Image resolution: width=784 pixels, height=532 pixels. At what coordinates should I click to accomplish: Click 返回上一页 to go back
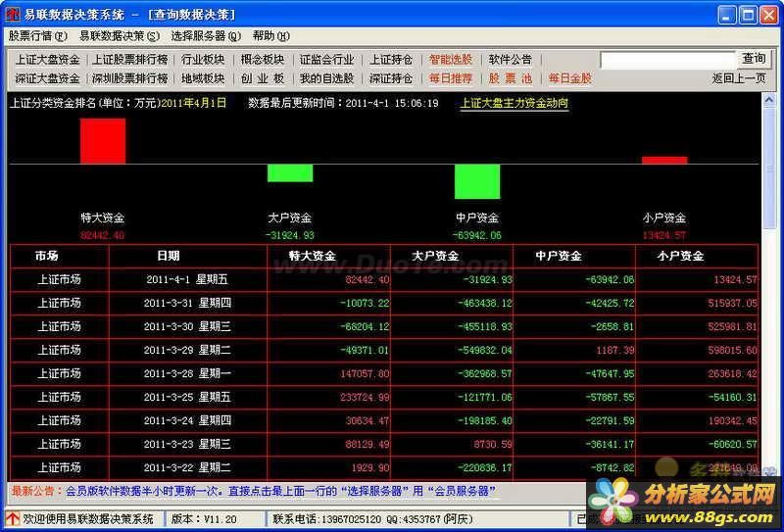(x=739, y=78)
